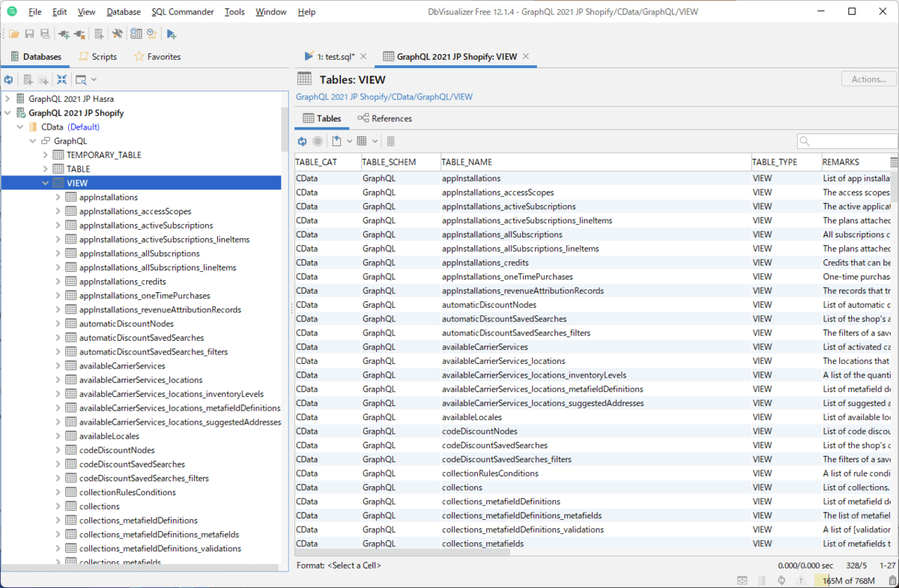
Task: Collapse the VIEW node in the tree
Action: pos(45,182)
